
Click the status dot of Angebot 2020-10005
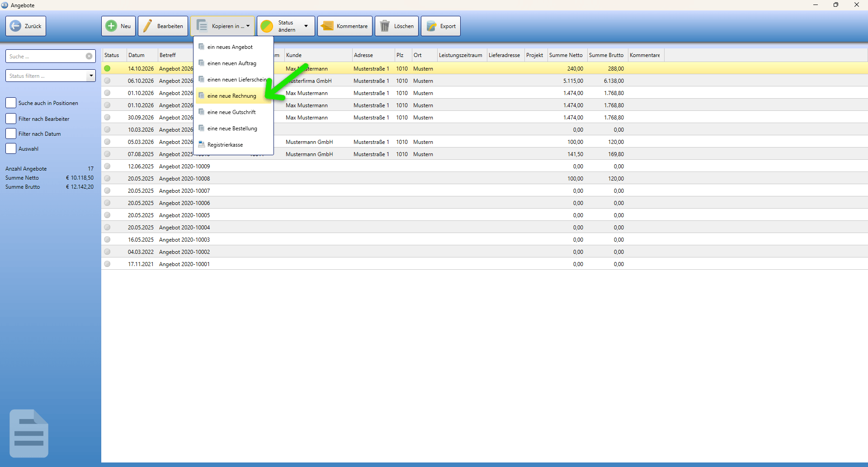pyautogui.click(x=107, y=215)
